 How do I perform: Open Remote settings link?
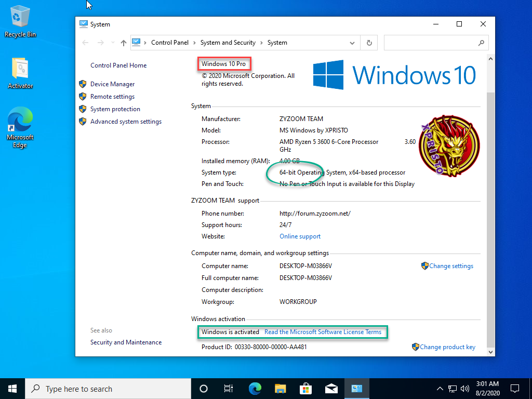[112, 97]
